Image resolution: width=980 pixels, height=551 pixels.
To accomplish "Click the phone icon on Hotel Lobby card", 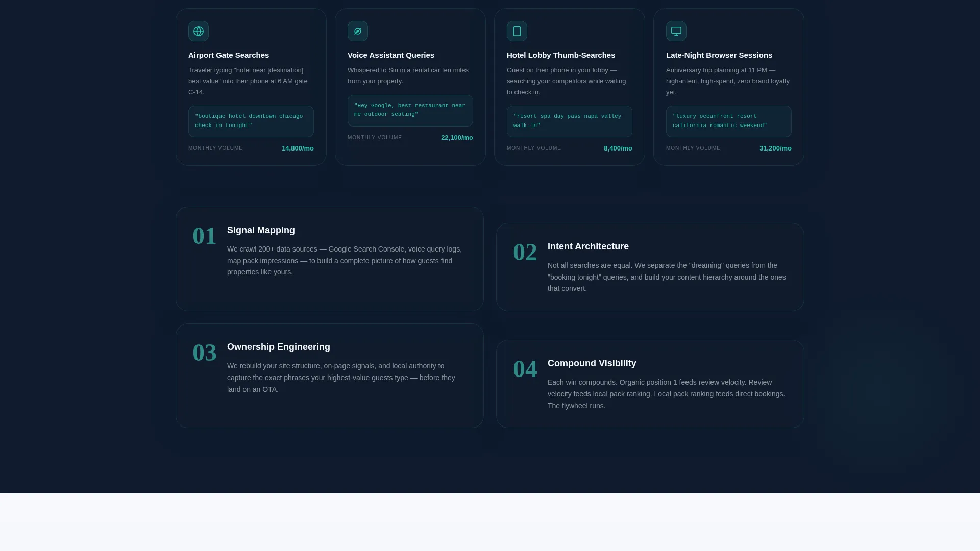I will tap(517, 31).
